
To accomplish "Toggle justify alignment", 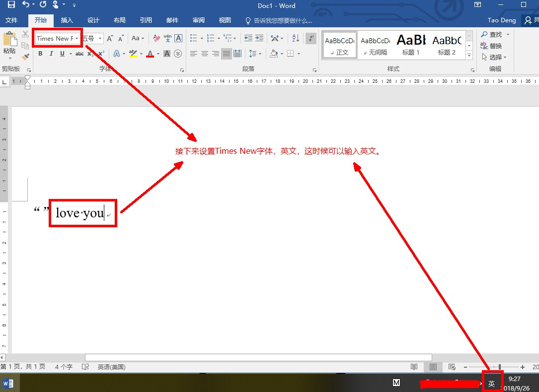I will 226,54.
